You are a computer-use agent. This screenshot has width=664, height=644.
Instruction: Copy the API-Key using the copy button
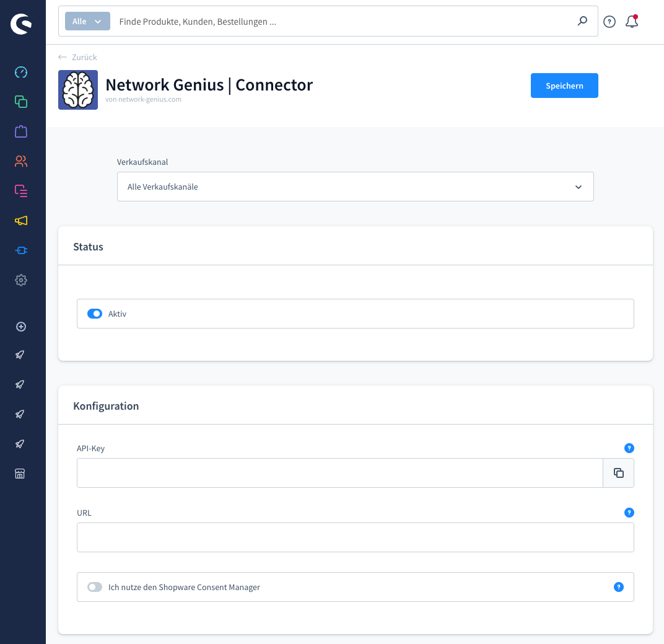click(x=618, y=472)
